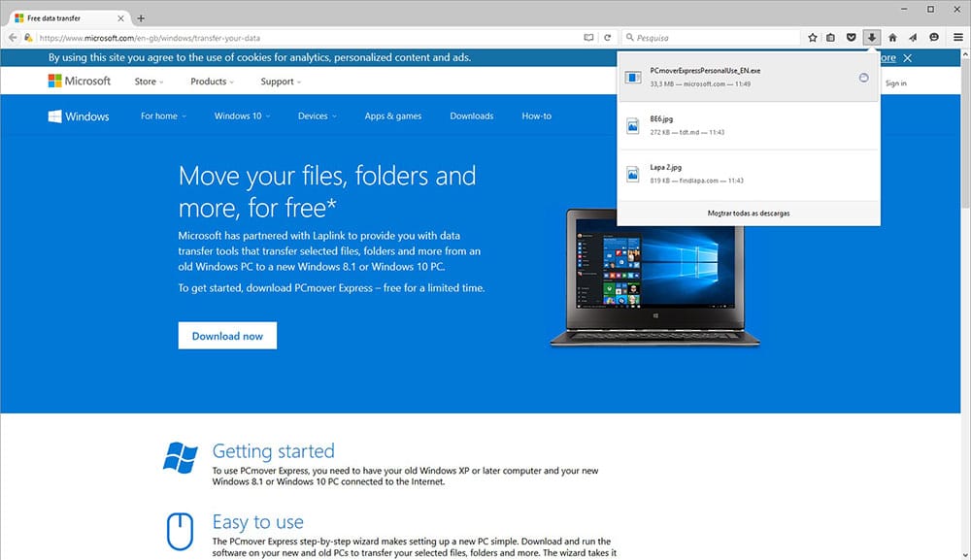Click the Firefox back arrow button

pyautogui.click(x=13, y=37)
